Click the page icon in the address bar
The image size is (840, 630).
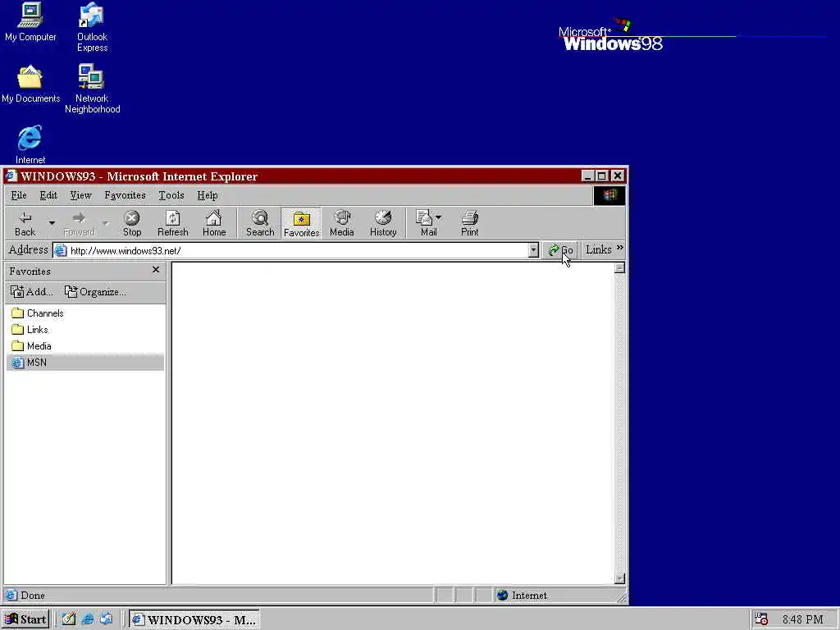point(61,250)
